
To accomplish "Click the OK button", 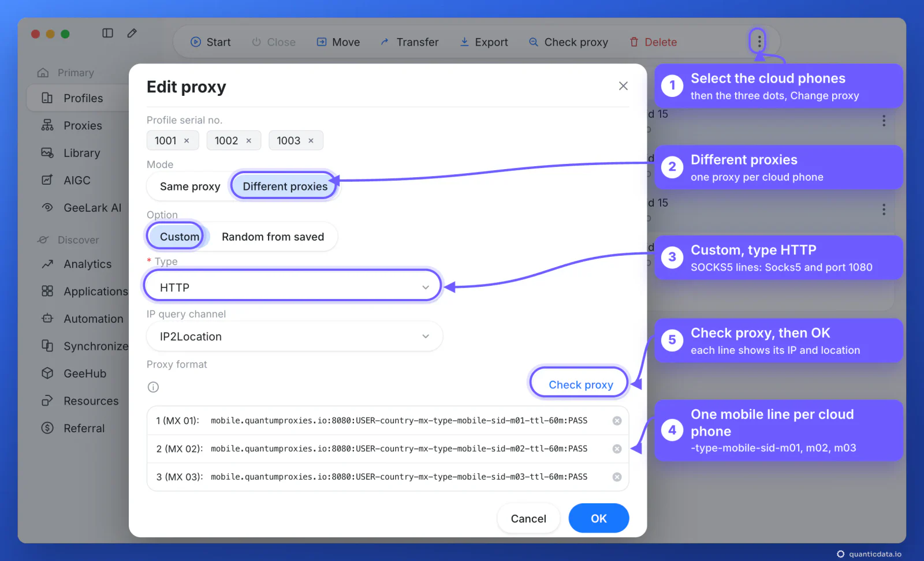I will [599, 518].
